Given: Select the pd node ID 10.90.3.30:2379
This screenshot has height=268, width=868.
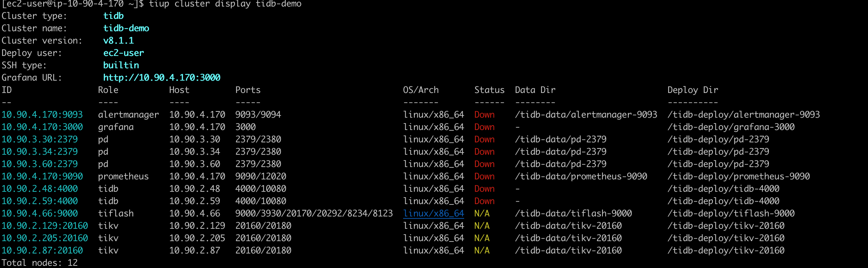Looking at the screenshot, I should pyautogui.click(x=40, y=139).
